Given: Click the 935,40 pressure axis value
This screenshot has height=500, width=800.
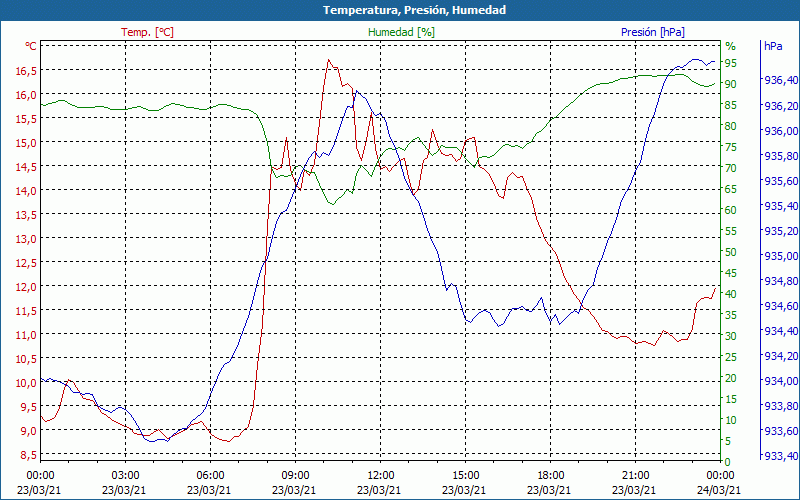Looking at the screenshot, I should (x=781, y=206).
